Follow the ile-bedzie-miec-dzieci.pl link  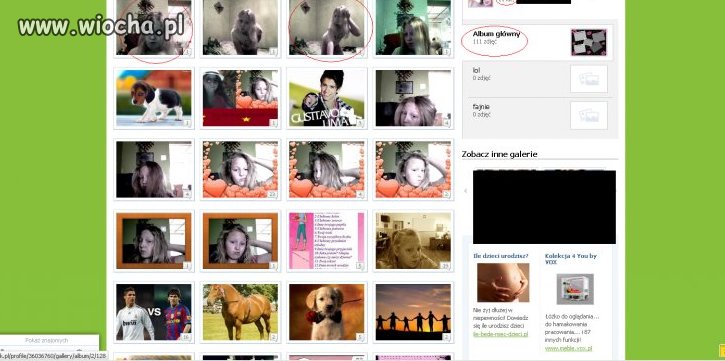click(x=500, y=334)
